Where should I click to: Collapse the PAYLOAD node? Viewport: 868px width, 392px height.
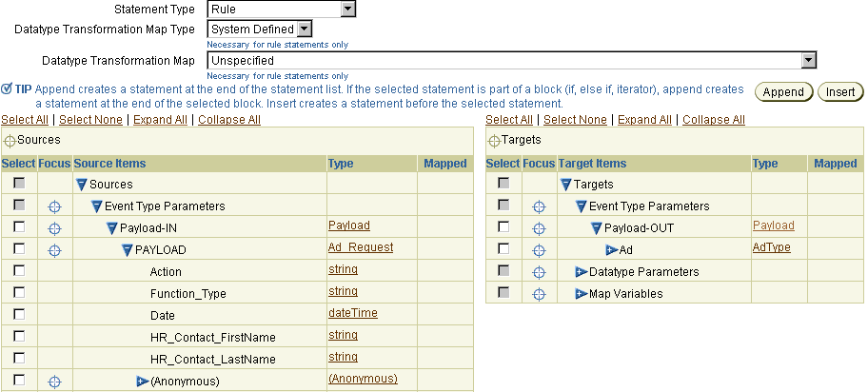(x=128, y=250)
